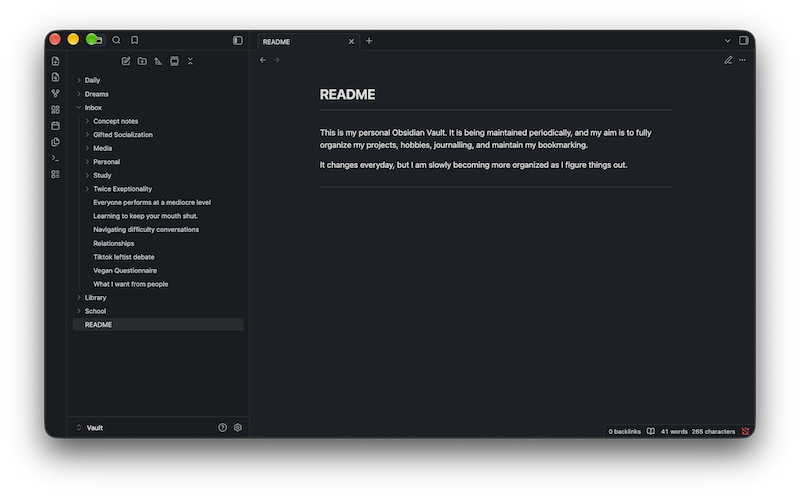Open command palette from ribbon

pyautogui.click(x=56, y=158)
